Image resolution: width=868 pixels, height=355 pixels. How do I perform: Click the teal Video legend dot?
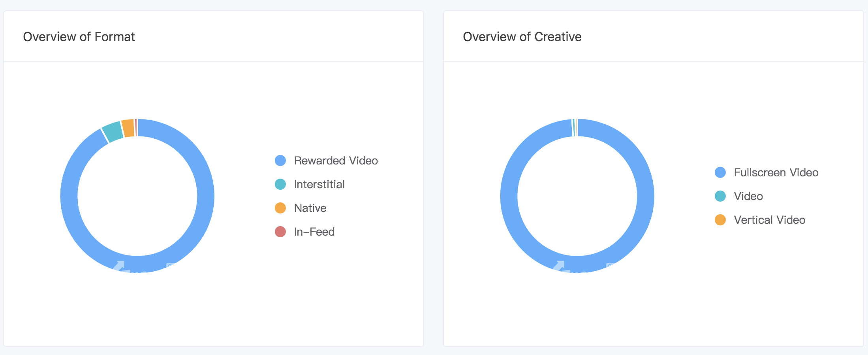(x=720, y=196)
